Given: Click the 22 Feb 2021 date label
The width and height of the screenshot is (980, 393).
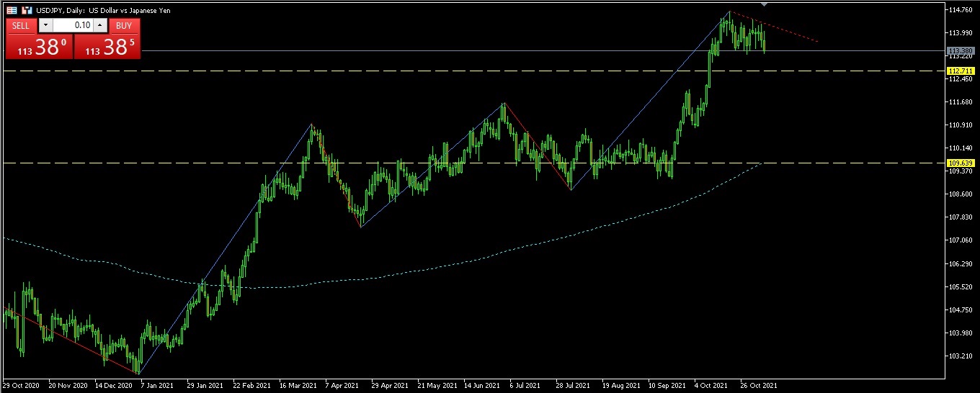Looking at the screenshot, I should (251, 385).
